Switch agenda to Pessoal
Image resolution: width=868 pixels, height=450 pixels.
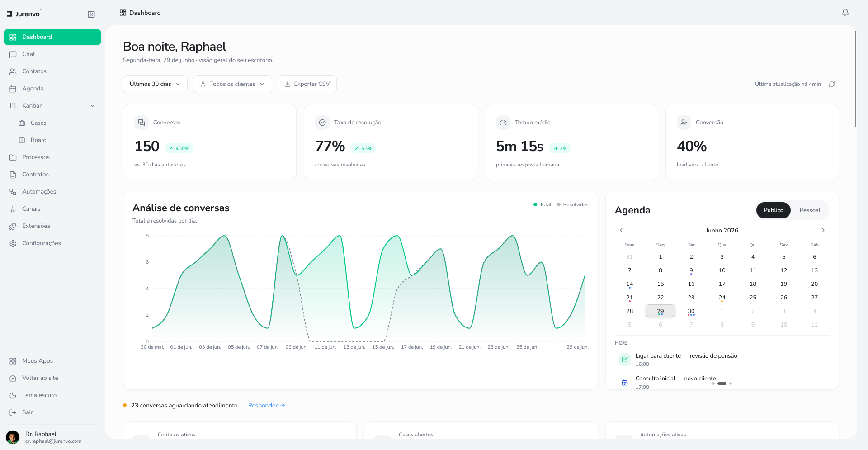click(x=810, y=210)
